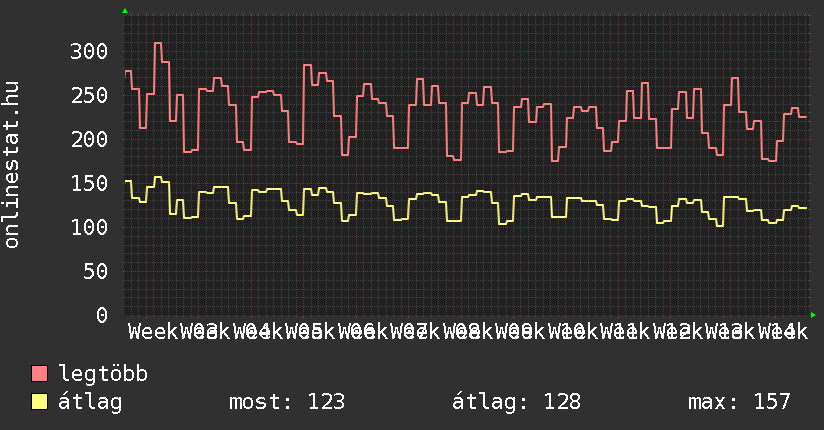Click the 100 y-axis label
Viewport: 824px width, 430px height.
(88, 227)
